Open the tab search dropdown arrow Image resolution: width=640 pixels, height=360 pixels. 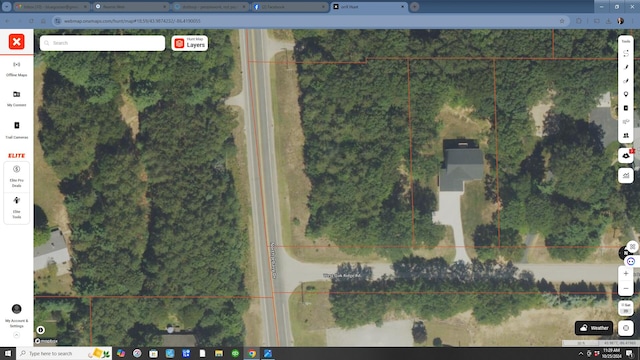click(x=7, y=7)
